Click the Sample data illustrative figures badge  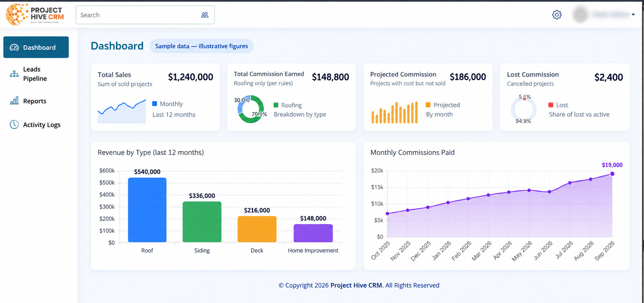201,46
